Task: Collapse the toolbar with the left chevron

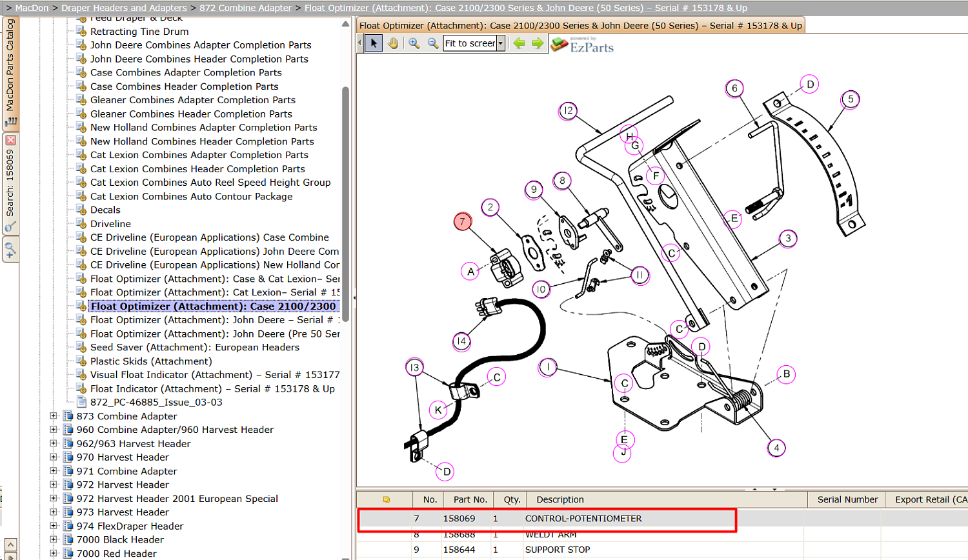Action: point(360,43)
